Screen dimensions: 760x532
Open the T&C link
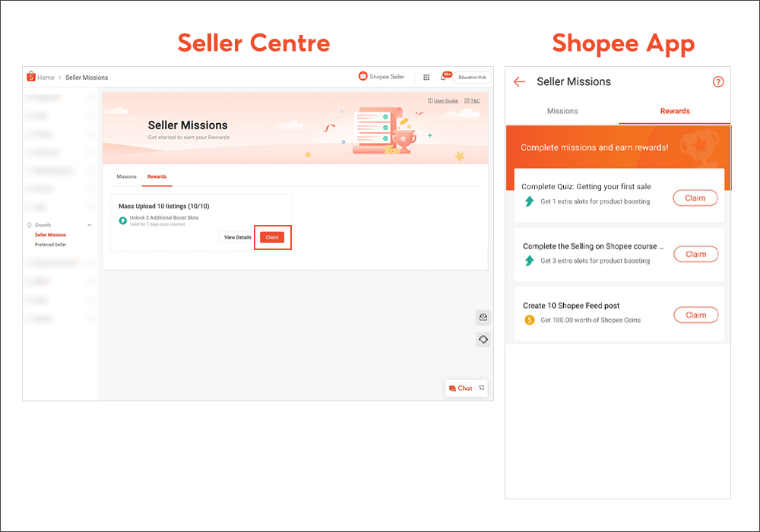point(472,101)
